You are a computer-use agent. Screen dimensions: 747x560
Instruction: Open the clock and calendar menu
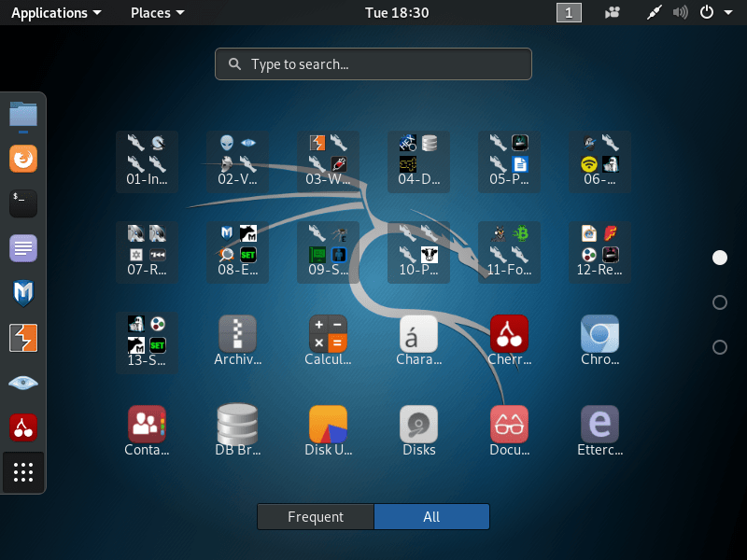(397, 12)
